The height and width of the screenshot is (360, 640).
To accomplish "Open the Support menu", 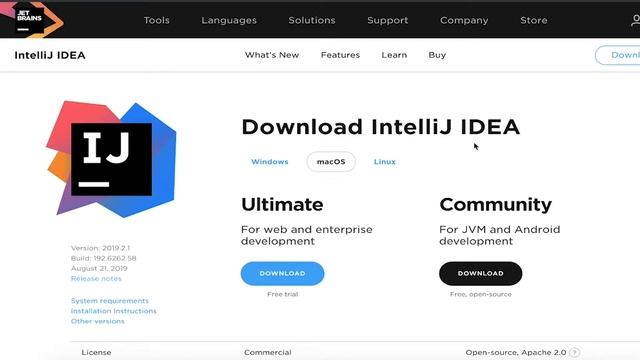I will (387, 20).
